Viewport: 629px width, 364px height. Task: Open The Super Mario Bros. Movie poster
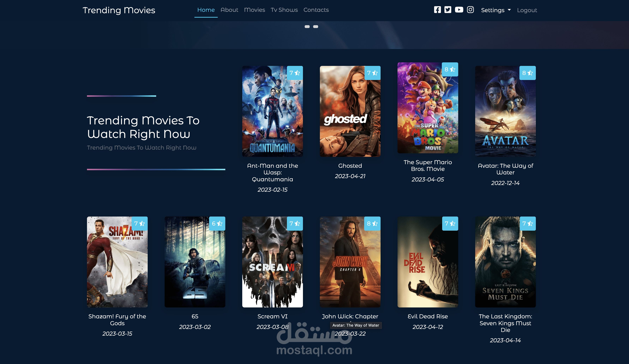(x=428, y=108)
